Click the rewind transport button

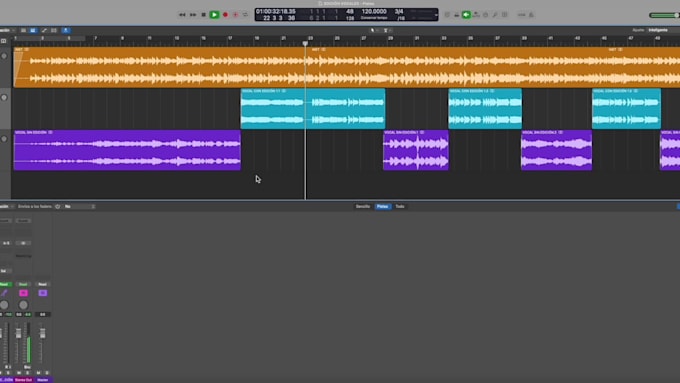(182, 15)
